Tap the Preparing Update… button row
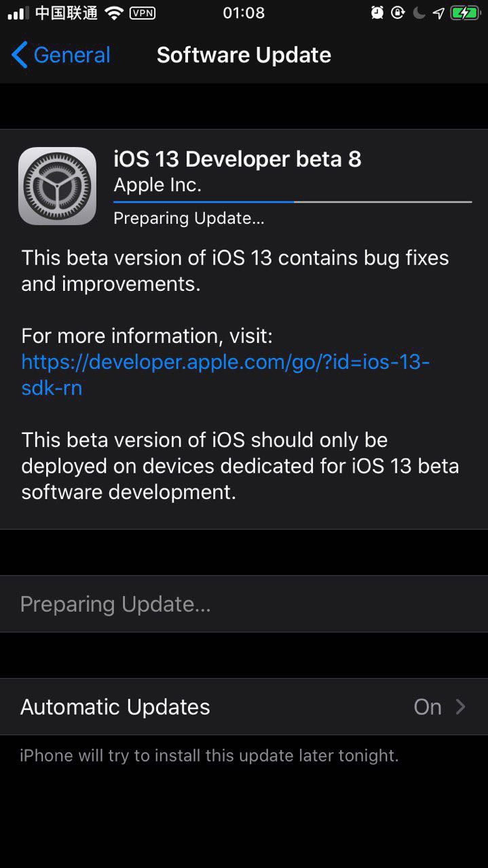This screenshot has height=868, width=488. coord(244,604)
